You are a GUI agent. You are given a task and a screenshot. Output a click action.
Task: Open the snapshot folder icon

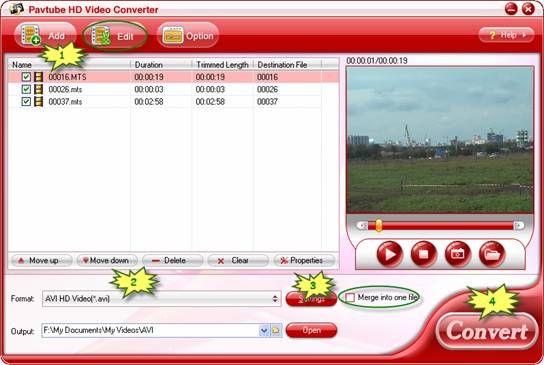coord(492,254)
